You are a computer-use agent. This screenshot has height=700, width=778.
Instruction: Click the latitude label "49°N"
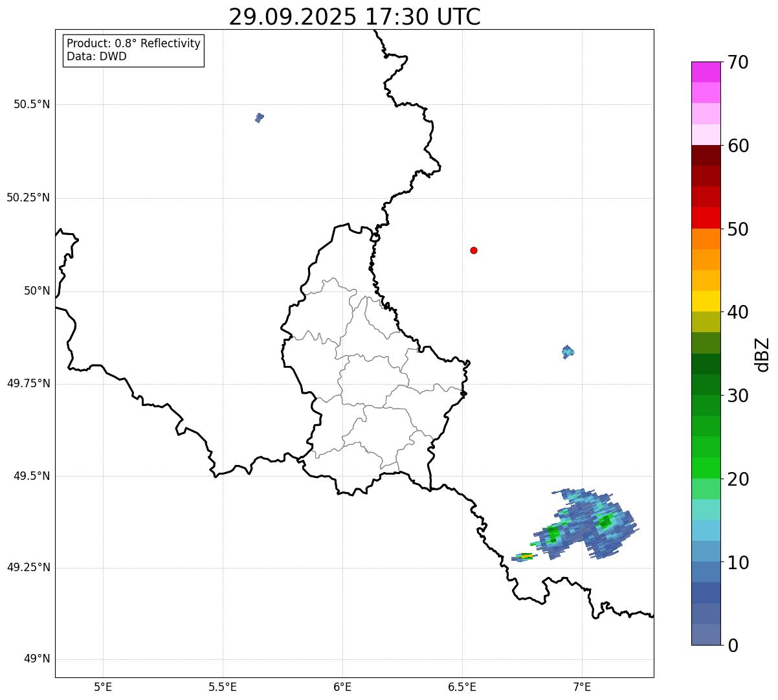click(37, 659)
